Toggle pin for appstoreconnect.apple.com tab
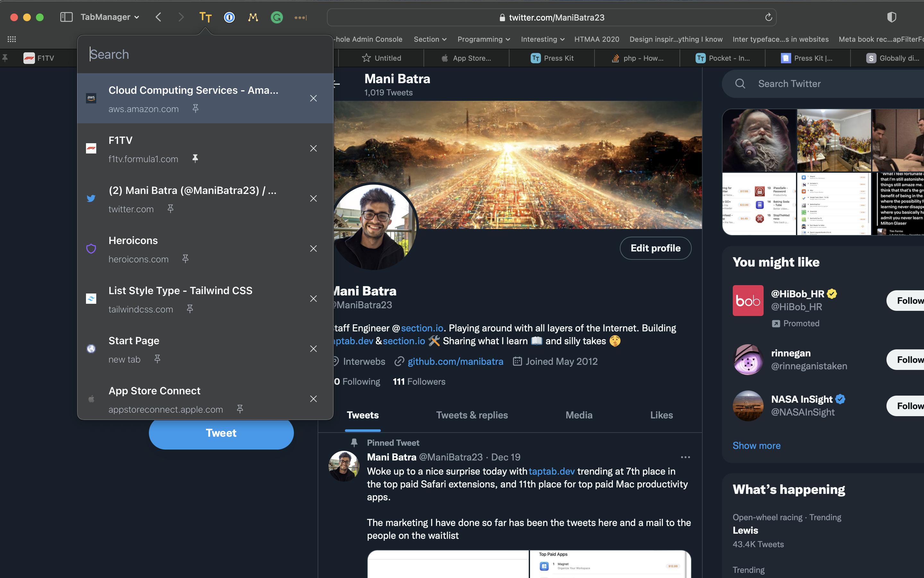Image resolution: width=924 pixels, height=578 pixels. tap(240, 409)
